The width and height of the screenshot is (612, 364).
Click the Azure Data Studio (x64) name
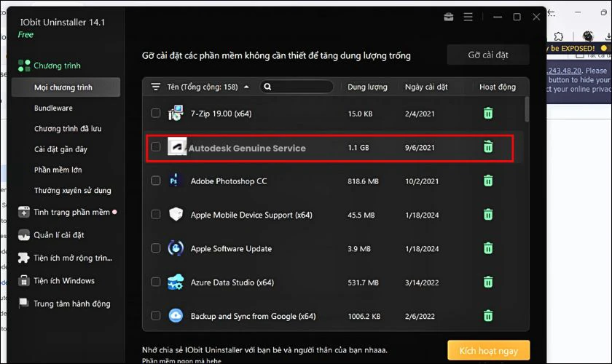coord(232,282)
